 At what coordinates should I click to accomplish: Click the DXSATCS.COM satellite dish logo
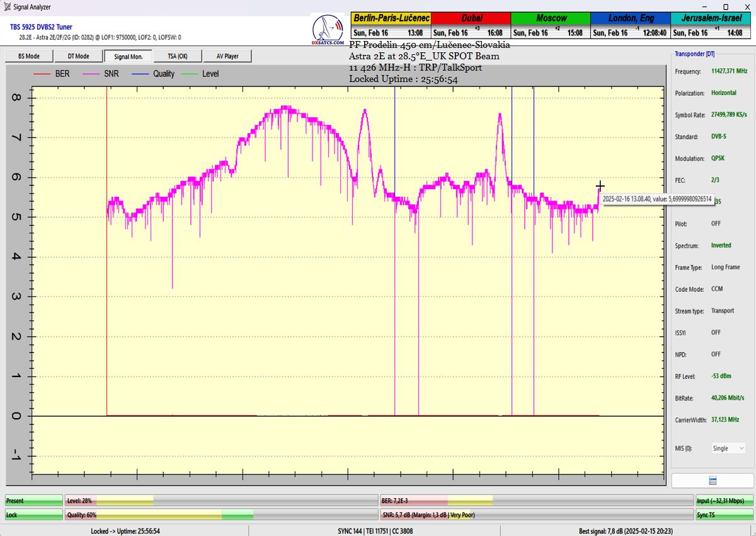328,30
